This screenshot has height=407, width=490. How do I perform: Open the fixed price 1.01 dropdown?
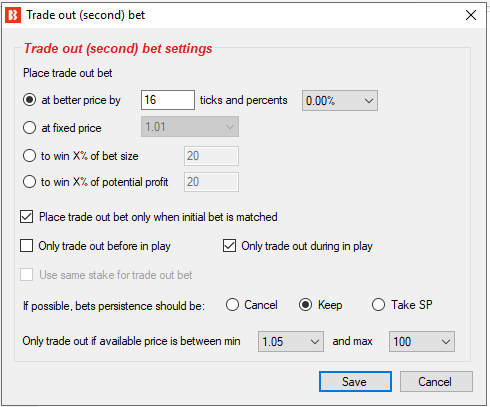click(x=190, y=127)
